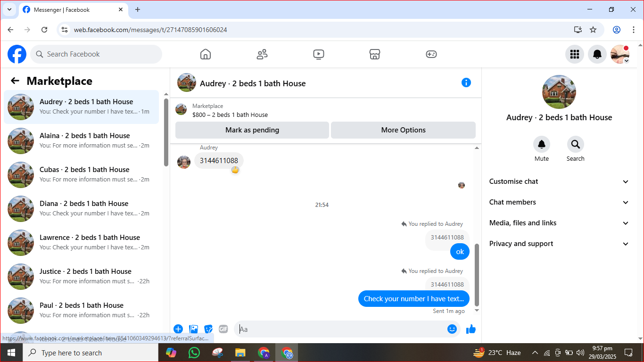
Task: Expand Media, files and links section
Action: point(559,223)
